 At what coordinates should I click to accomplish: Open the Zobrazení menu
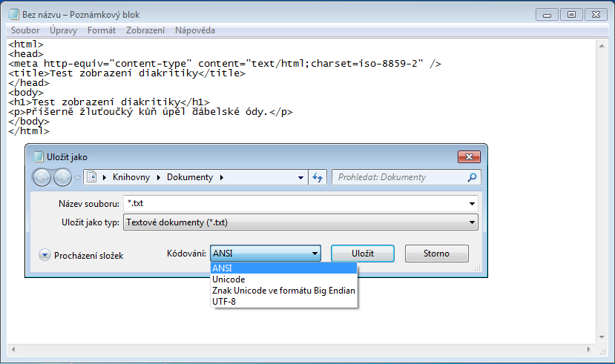point(145,30)
